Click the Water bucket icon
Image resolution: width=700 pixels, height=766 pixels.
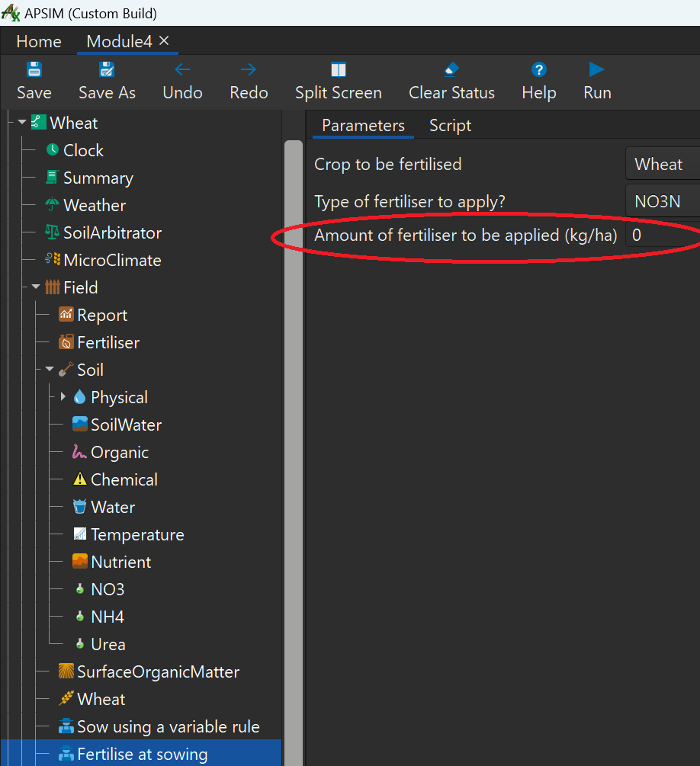tap(79, 506)
